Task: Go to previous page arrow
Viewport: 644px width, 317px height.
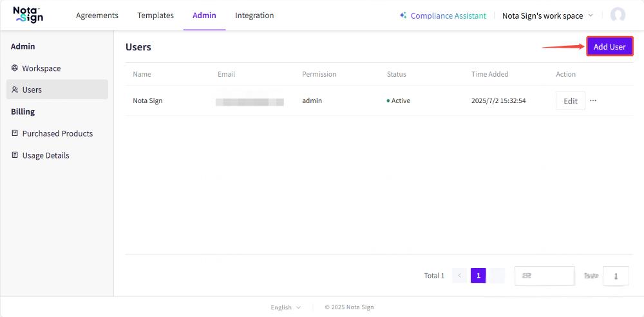Action: [460, 276]
